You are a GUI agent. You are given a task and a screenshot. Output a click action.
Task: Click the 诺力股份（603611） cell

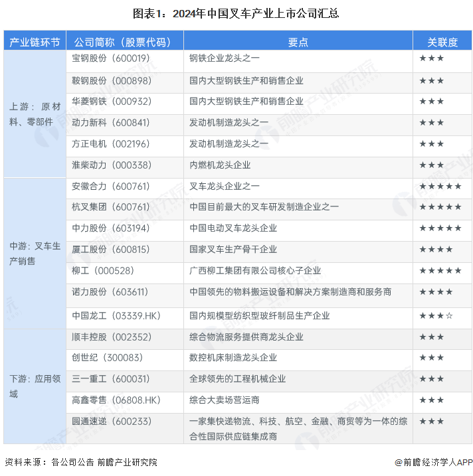pos(125,296)
